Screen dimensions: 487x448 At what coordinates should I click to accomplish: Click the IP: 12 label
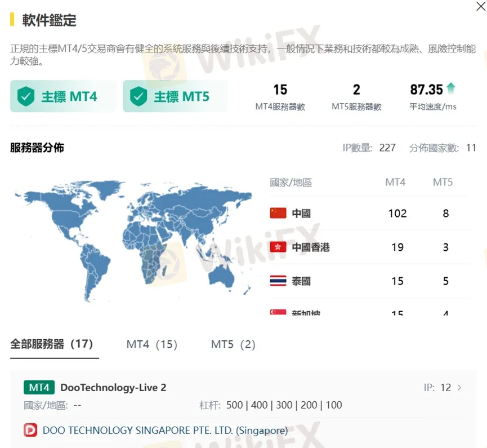click(x=437, y=387)
